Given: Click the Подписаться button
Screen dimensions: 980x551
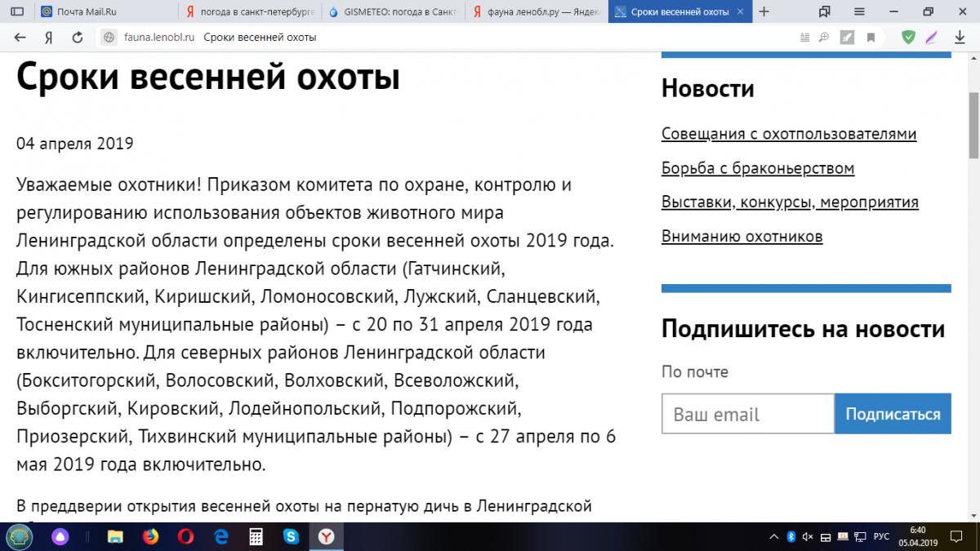Looking at the screenshot, I should [x=893, y=414].
